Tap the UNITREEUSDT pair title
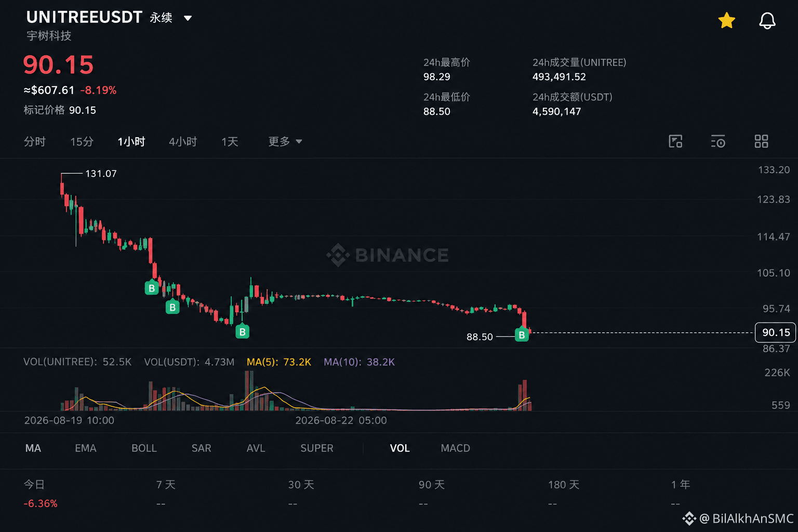This screenshot has height=532, width=798. point(84,17)
